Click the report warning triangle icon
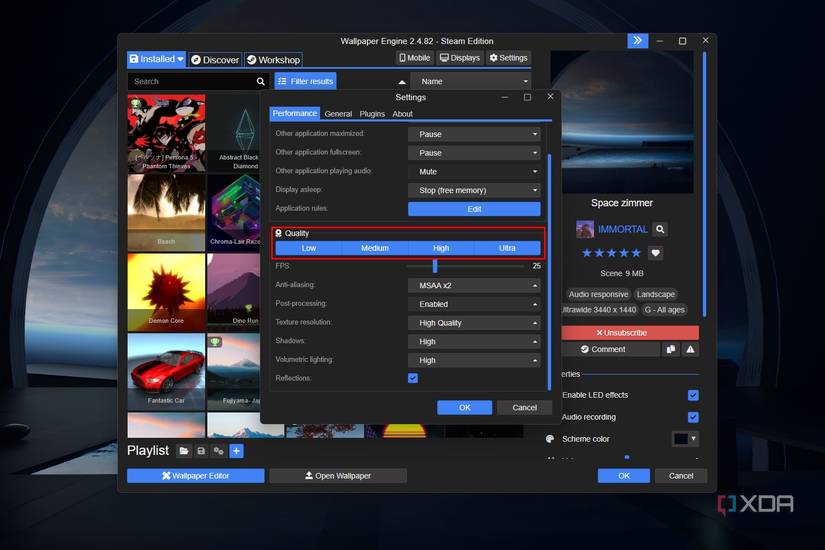The width and height of the screenshot is (825, 550). (x=690, y=349)
